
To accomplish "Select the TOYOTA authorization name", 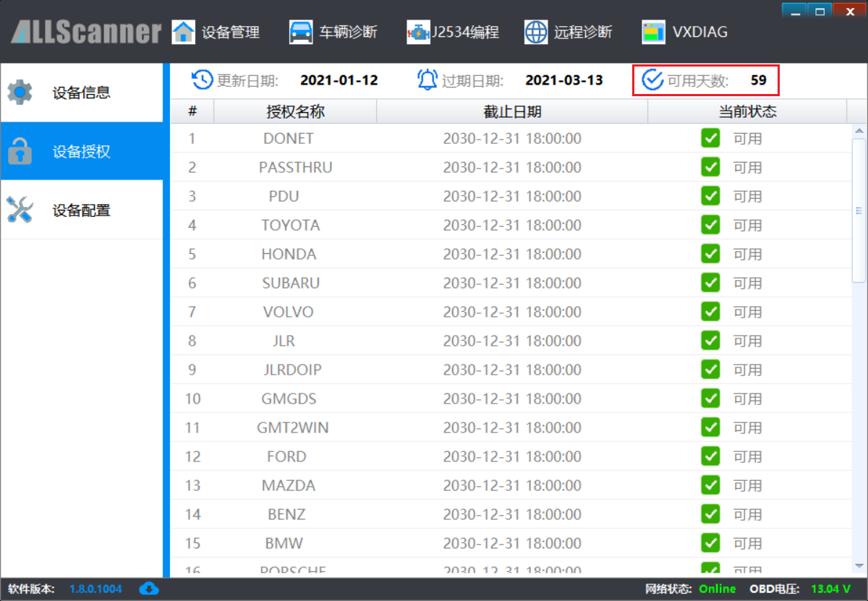I will [291, 225].
